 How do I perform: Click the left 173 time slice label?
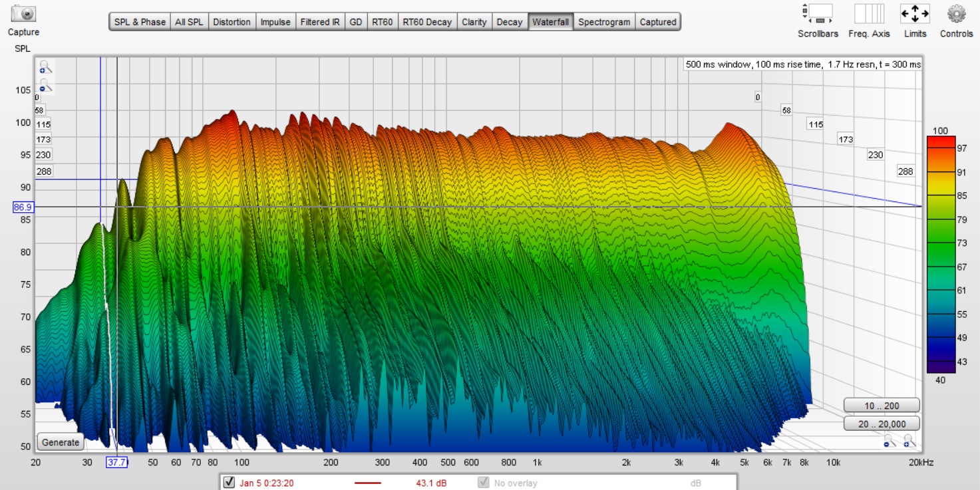(43, 140)
